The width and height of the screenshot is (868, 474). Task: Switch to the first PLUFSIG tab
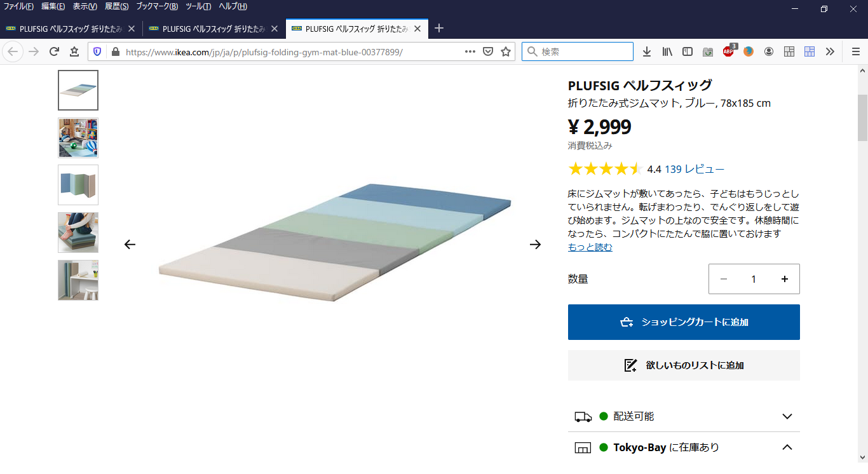coord(71,29)
